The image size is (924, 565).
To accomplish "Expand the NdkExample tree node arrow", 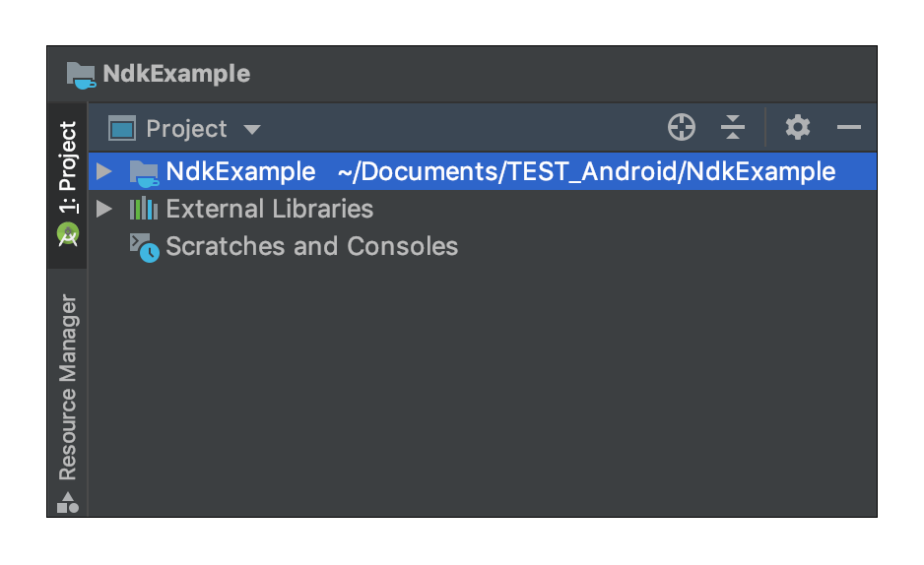I will 104,171.
